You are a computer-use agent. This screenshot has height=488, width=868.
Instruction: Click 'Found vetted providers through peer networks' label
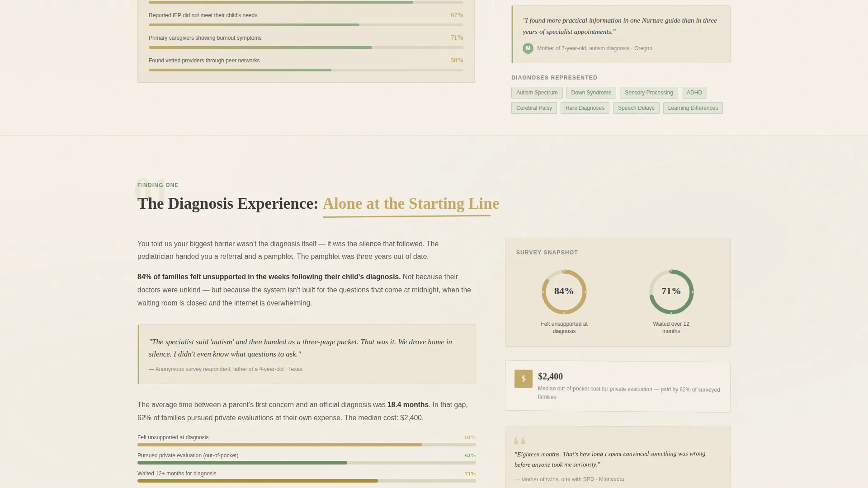tap(204, 61)
